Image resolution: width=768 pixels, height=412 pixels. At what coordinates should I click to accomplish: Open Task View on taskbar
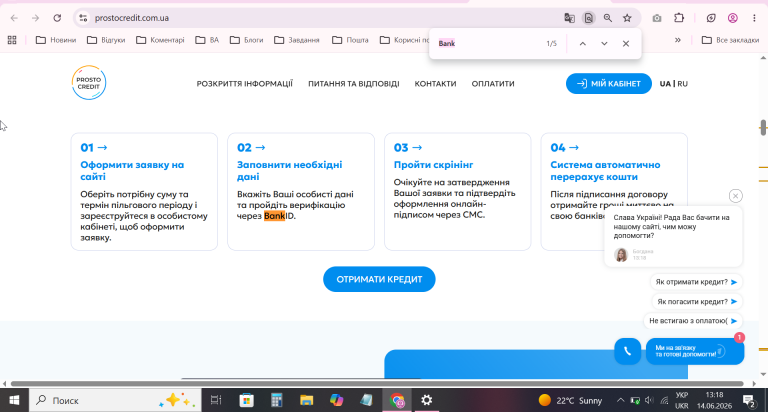tap(216, 400)
